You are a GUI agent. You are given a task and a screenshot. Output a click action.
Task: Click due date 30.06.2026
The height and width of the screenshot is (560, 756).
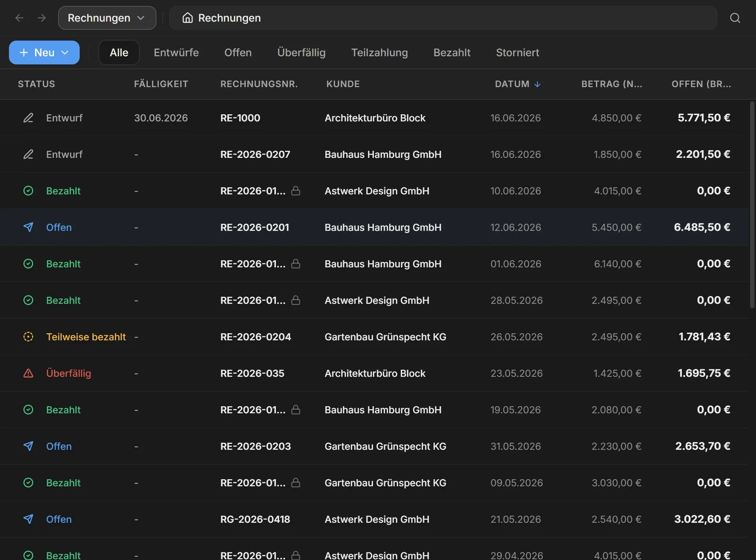(x=161, y=118)
